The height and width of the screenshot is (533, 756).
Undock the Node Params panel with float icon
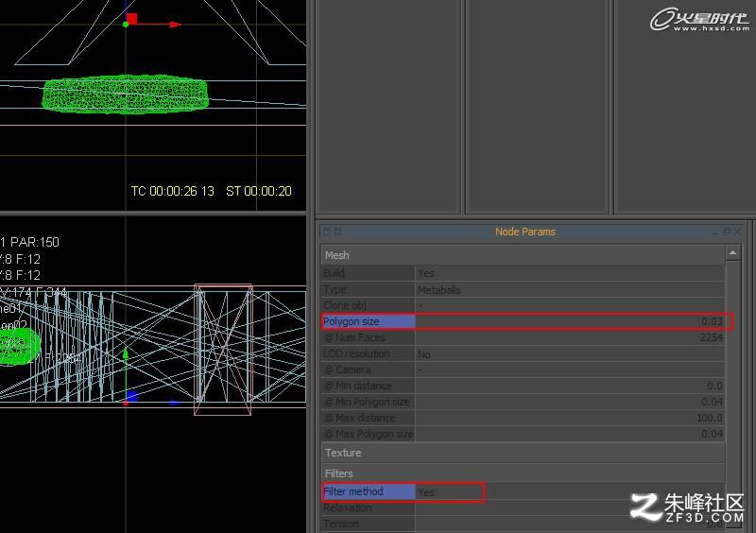click(x=727, y=232)
